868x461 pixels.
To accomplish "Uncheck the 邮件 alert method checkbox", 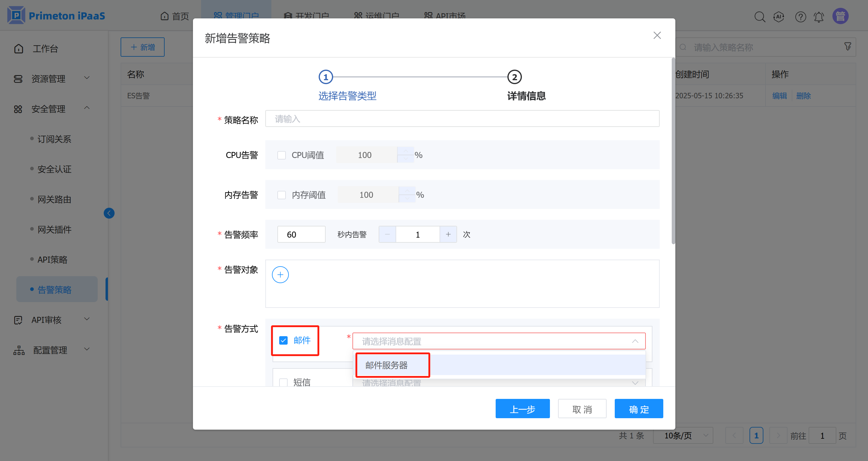I will (x=283, y=340).
